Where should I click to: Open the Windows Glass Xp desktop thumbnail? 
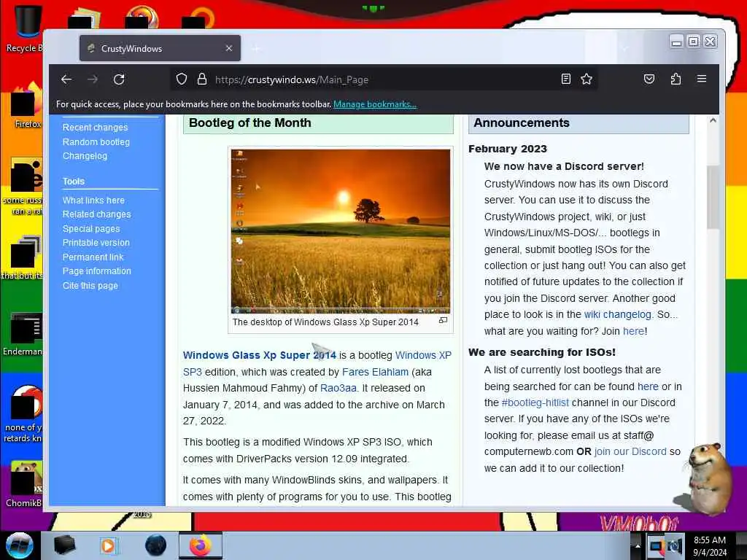click(341, 231)
